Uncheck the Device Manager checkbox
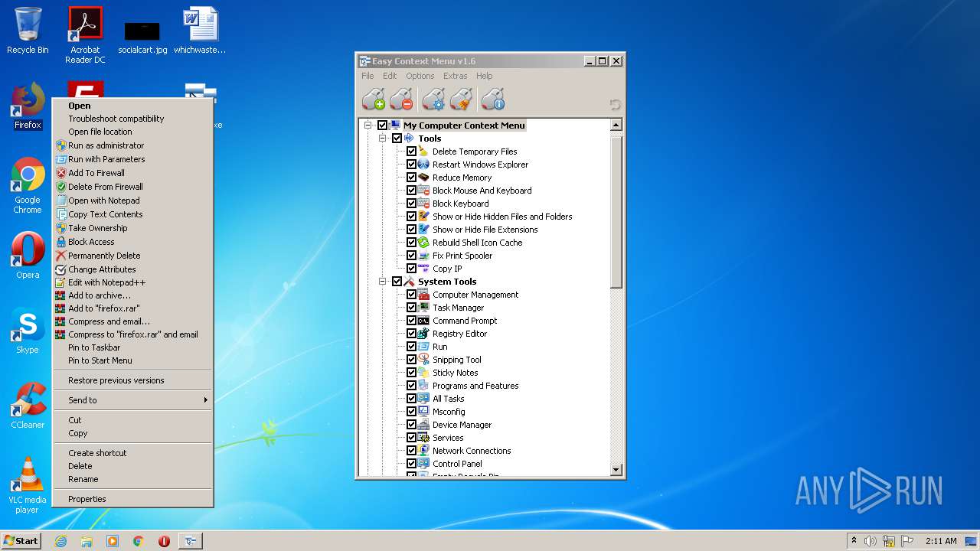This screenshot has height=551, width=980. (411, 425)
